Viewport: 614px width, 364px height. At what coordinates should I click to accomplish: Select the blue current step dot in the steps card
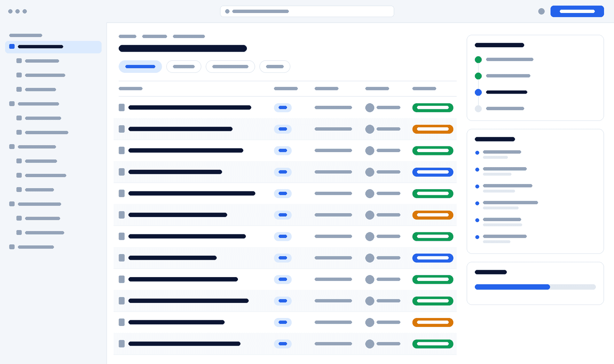click(478, 92)
